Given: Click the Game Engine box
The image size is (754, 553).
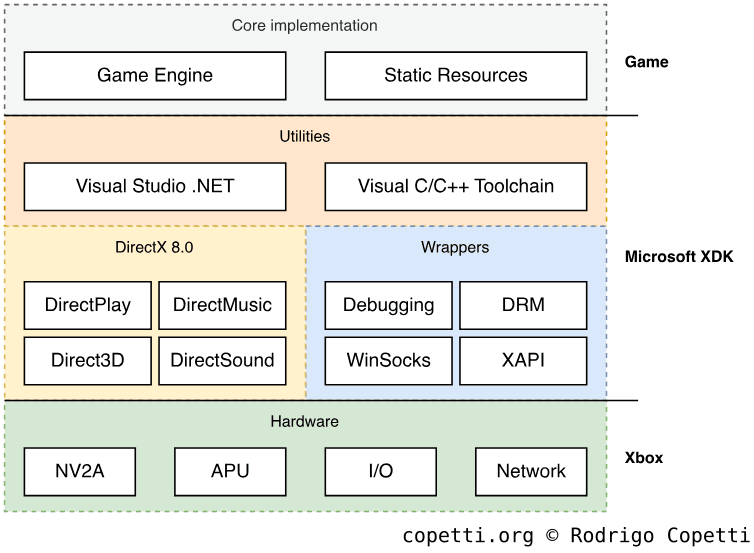Looking at the screenshot, I should tap(155, 76).
